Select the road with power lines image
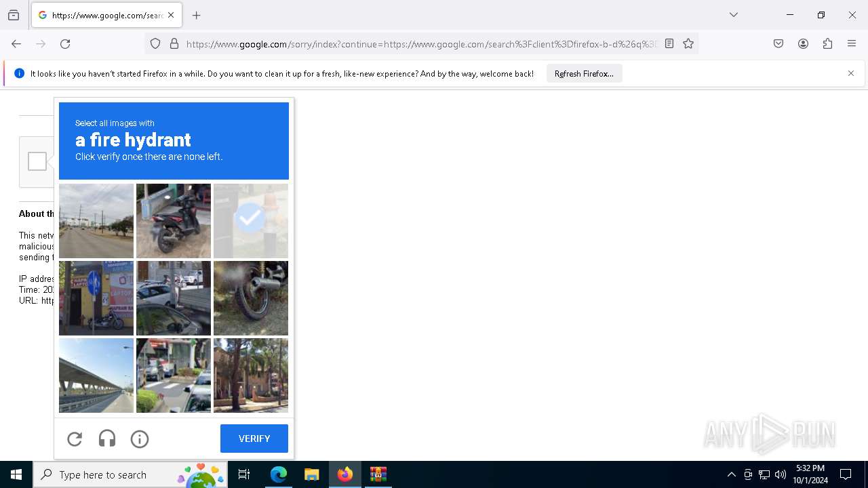This screenshot has height=488, width=868. (x=96, y=221)
